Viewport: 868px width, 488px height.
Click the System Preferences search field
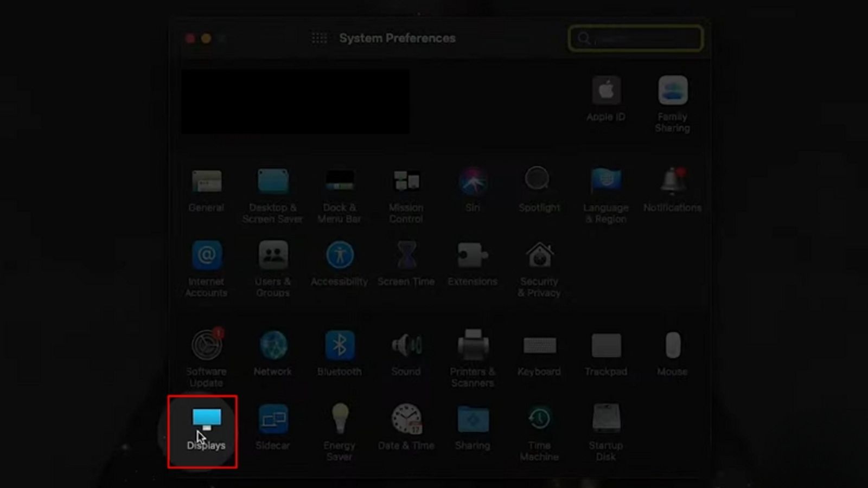(640, 39)
